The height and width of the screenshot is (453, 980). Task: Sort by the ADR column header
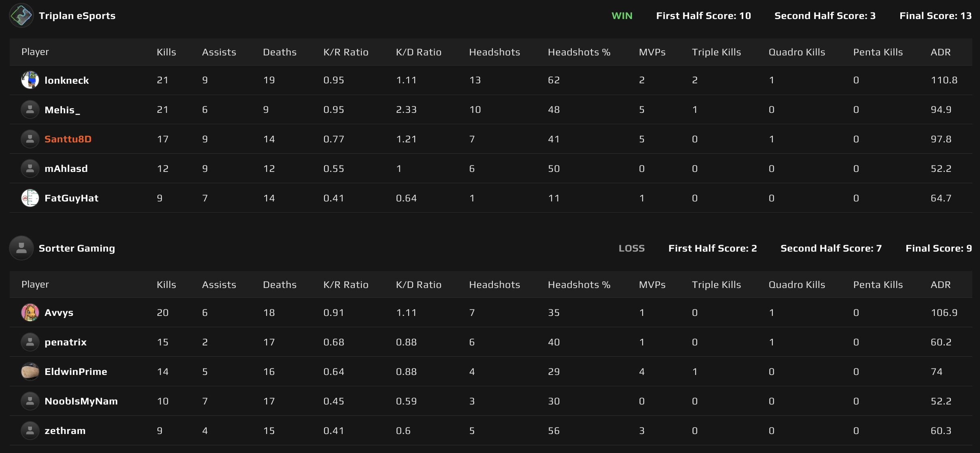[942, 52]
